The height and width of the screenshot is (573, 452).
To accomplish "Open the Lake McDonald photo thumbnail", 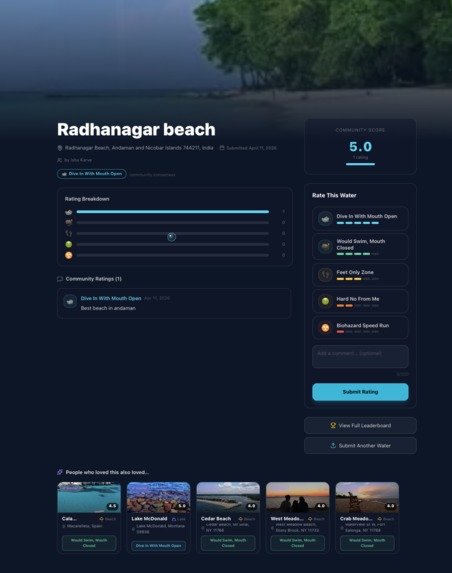I will [159, 497].
